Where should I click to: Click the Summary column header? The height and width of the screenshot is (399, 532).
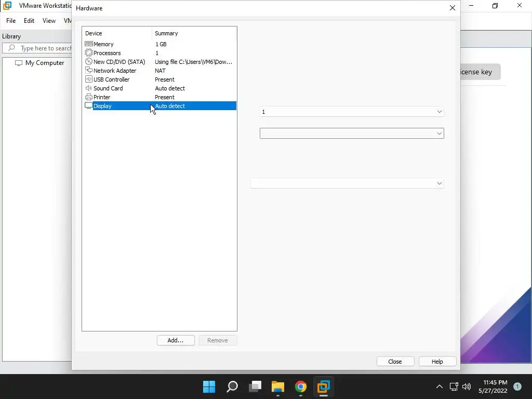click(x=194, y=33)
